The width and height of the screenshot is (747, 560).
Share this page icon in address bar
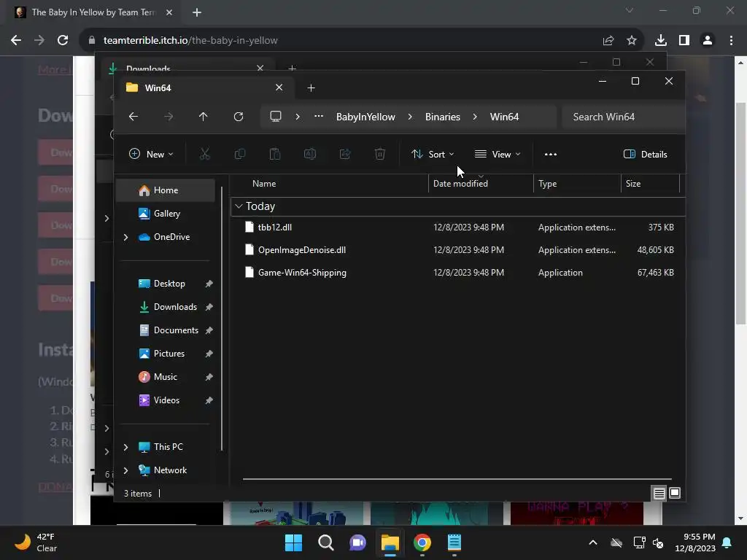(x=608, y=41)
